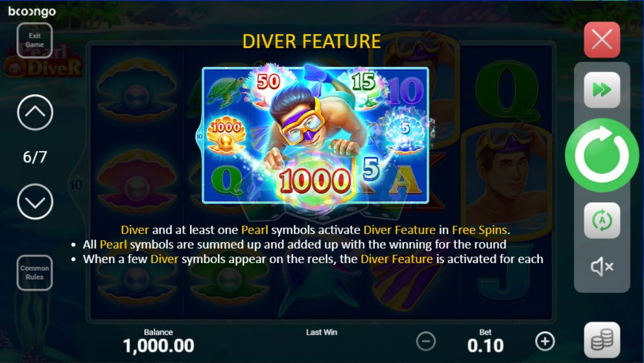Viewport: 644px width, 363px height.
Task: Unmute the game sound speaker icon
Action: click(x=602, y=267)
